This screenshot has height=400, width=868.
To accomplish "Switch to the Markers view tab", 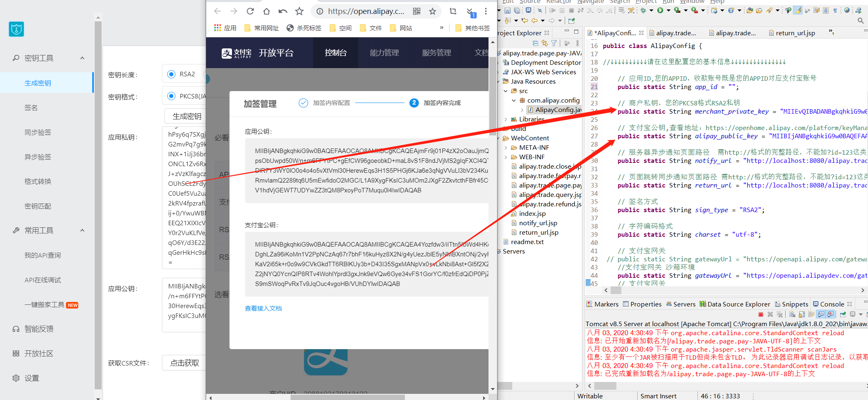I will [x=602, y=304].
